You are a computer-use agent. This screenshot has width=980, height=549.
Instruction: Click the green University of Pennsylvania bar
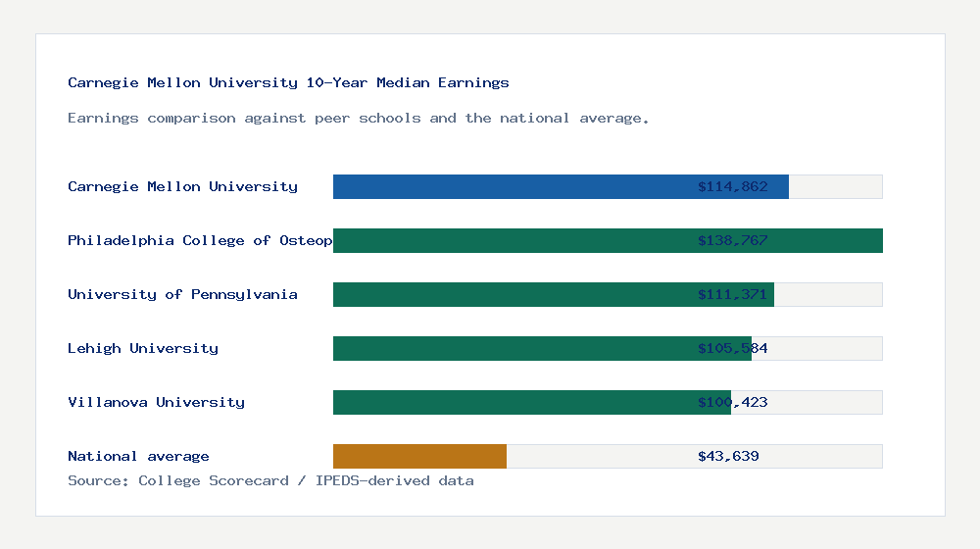(x=553, y=294)
